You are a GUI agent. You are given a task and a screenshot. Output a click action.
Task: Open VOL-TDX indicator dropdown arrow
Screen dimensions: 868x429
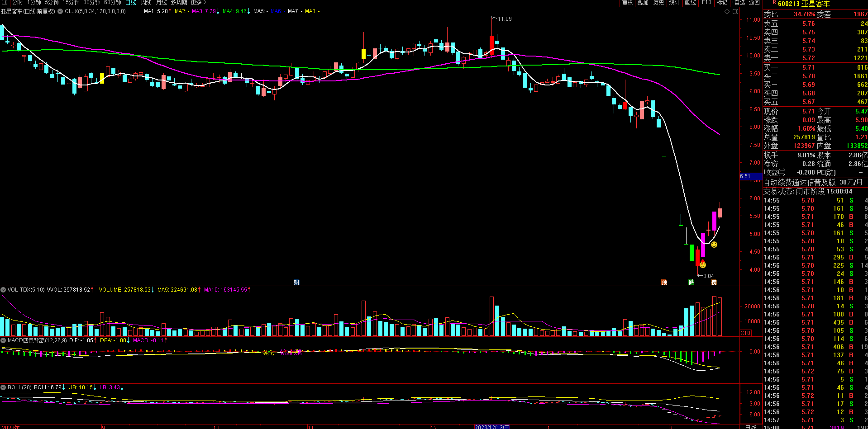[3, 290]
